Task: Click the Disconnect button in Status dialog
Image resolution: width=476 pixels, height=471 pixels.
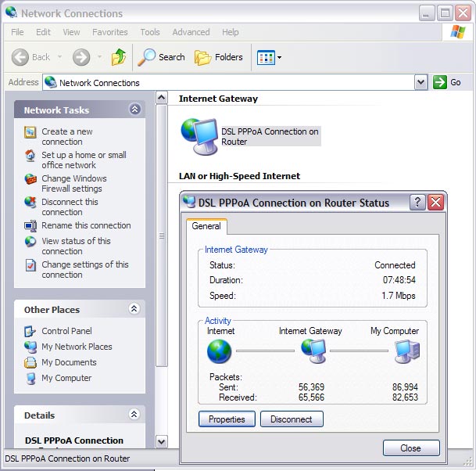Action: click(x=292, y=419)
